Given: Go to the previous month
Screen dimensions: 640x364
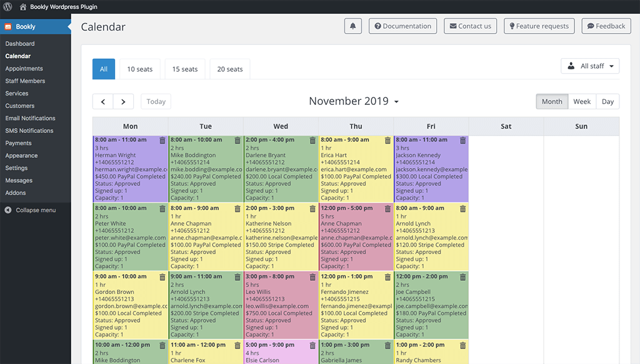Looking at the screenshot, I should click(103, 102).
